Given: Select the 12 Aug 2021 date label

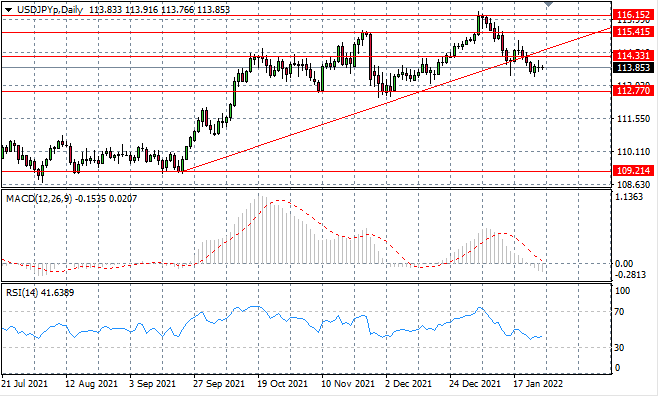Looking at the screenshot, I should click(91, 384).
